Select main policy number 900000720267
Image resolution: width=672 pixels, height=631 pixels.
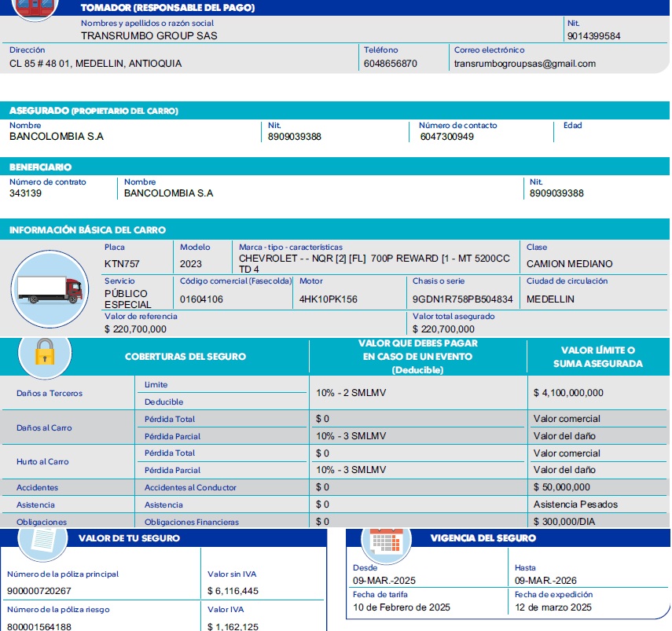[x=39, y=591]
